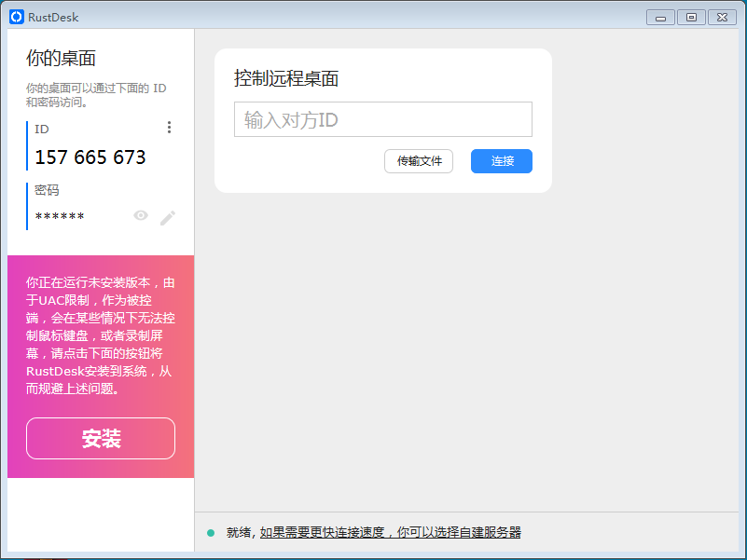This screenshot has height=560, width=747.
Task: Click the 输入对方ID input field
Action: 382,120
